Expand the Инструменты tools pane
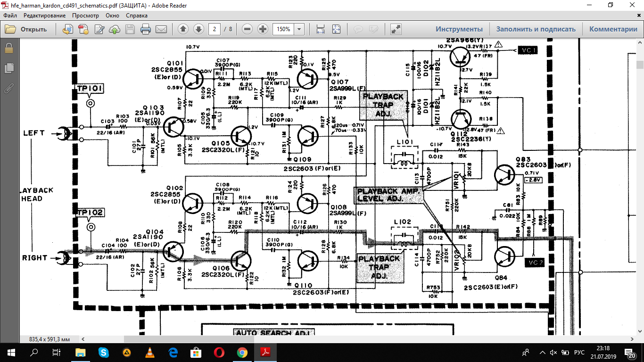The image size is (644, 362). 459,29
